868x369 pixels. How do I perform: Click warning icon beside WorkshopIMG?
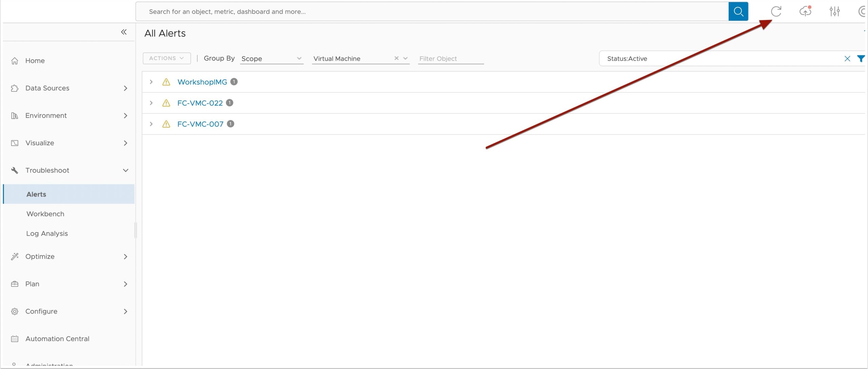click(166, 82)
